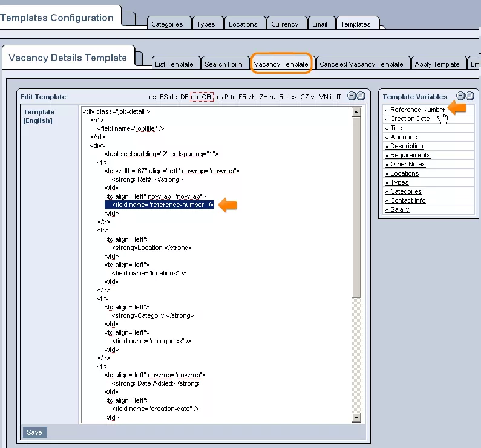Image resolution: width=481 pixels, height=448 pixels.
Task: Minimize the Edit Template panel
Action: [352, 96]
